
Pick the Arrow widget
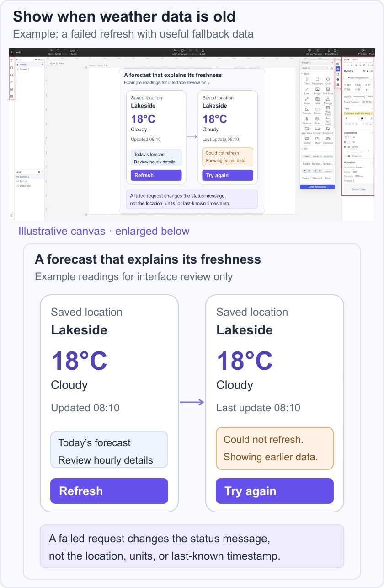(307, 101)
